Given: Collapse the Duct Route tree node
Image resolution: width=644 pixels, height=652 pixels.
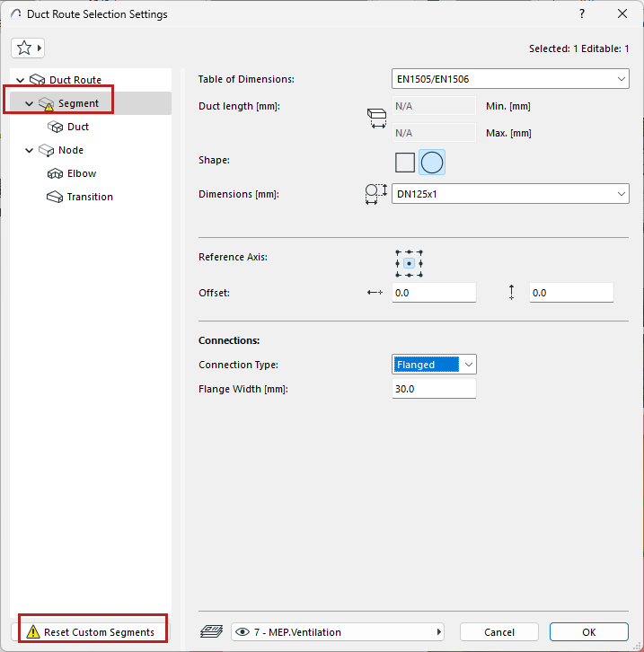Looking at the screenshot, I should [x=20, y=80].
